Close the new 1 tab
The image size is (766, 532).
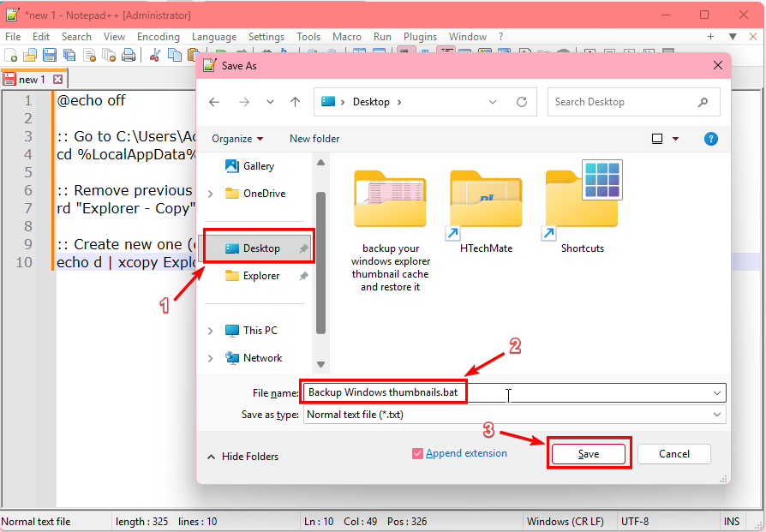tap(57, 79)
